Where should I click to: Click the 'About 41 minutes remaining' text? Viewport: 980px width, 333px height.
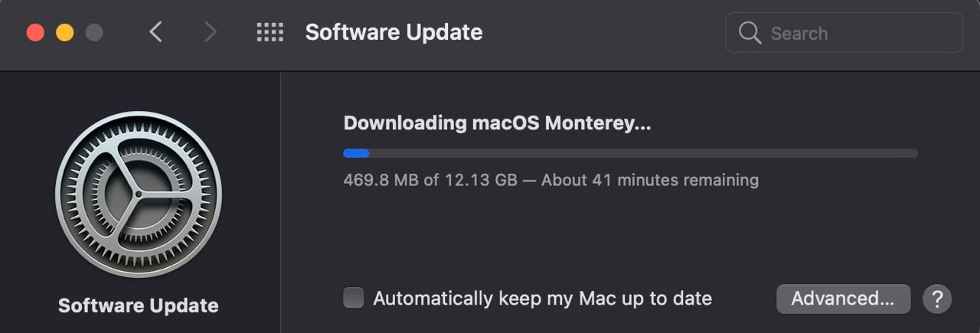coord(650,181)
